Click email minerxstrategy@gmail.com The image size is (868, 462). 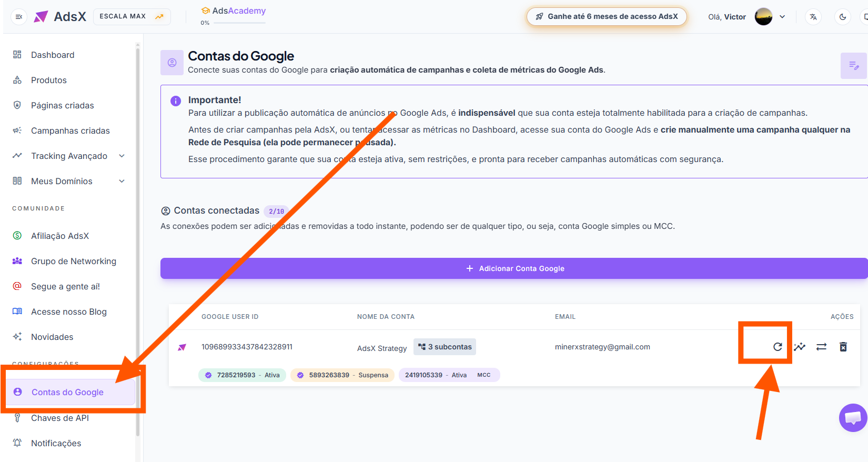coord(602,347)
